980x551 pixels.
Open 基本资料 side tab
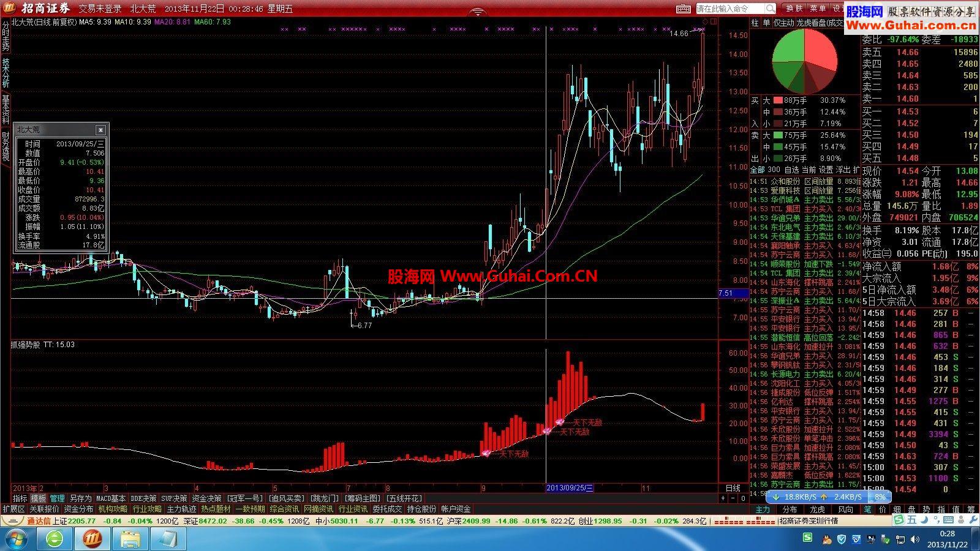6,110
